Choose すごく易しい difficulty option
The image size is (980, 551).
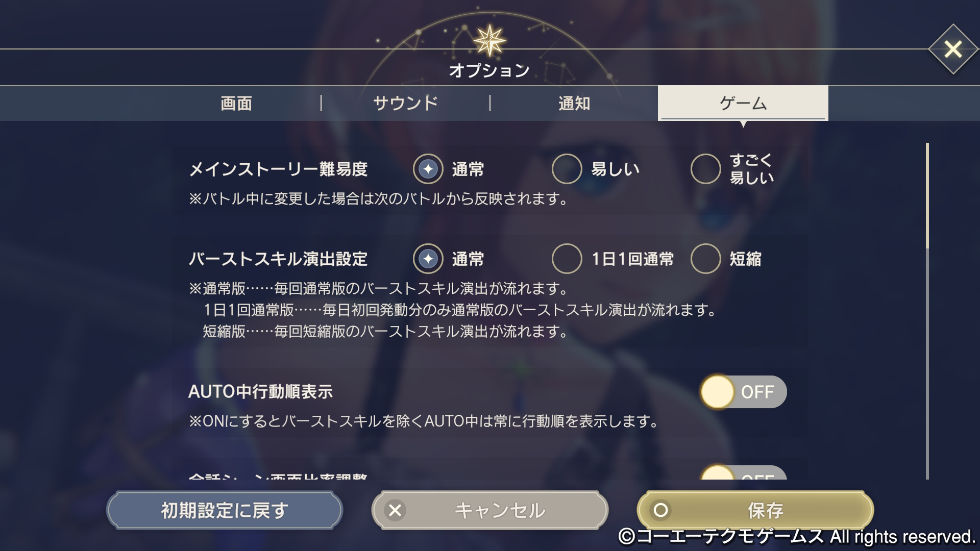coord(706,169)
